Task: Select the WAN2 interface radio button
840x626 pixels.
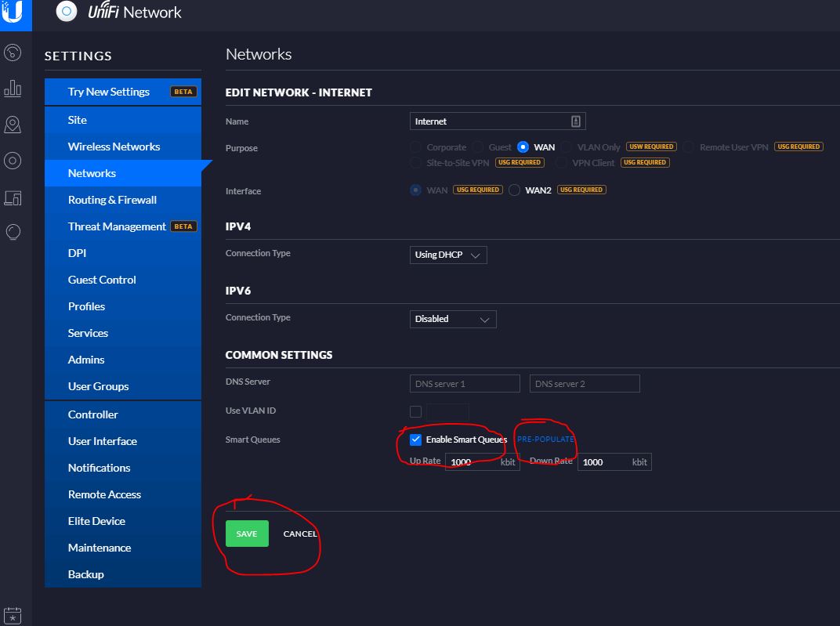Action: coord(514,189)
